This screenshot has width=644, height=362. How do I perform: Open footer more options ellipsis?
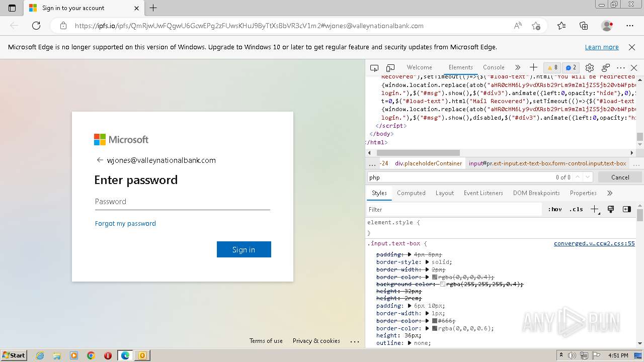(355, 341)
